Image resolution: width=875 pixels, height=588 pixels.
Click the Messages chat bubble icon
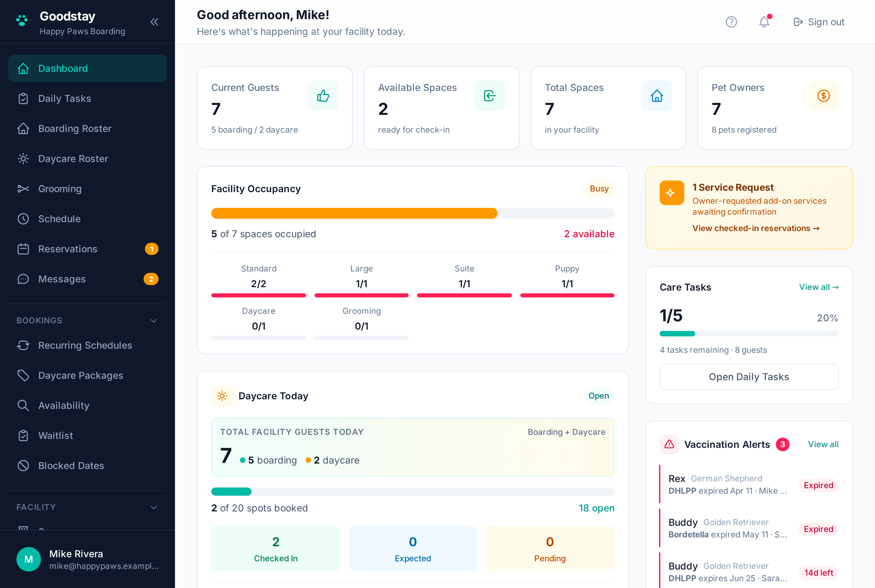(23, 279)
